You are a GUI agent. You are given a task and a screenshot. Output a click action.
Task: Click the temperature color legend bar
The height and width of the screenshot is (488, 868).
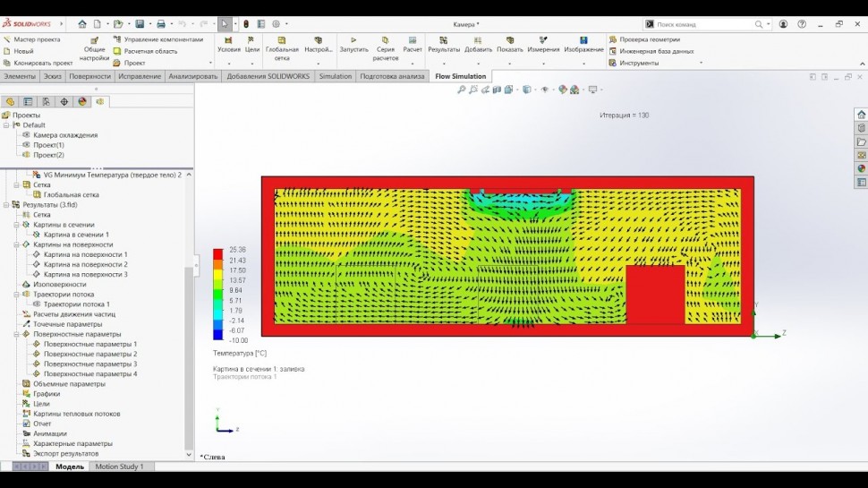[218, 295]
